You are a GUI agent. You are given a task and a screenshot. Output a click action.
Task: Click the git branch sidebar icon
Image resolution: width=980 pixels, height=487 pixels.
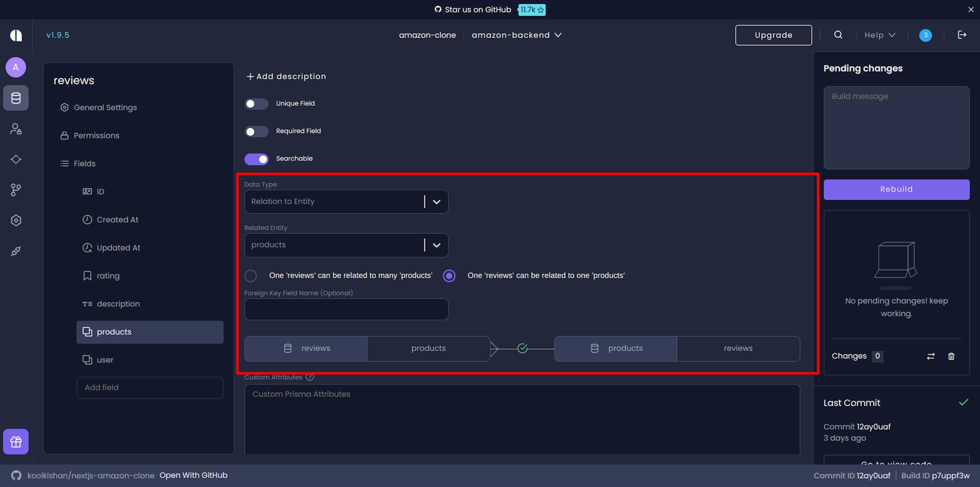point(16,190)
